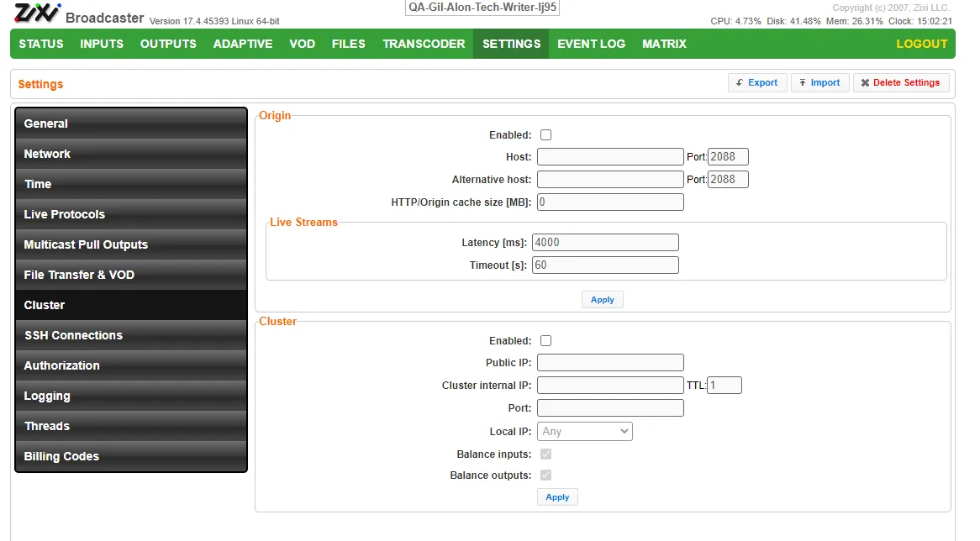
Task: Click the Alternative host input field
Action: coord(611,179)
